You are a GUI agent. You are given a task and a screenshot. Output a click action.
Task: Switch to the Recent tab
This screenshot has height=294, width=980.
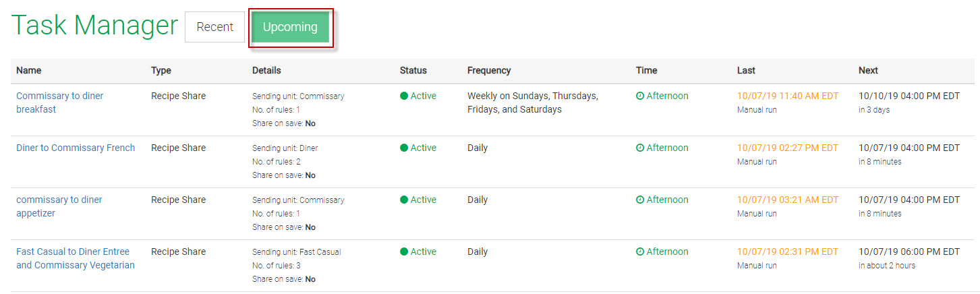pyautogui.click(x=214, y=27)
